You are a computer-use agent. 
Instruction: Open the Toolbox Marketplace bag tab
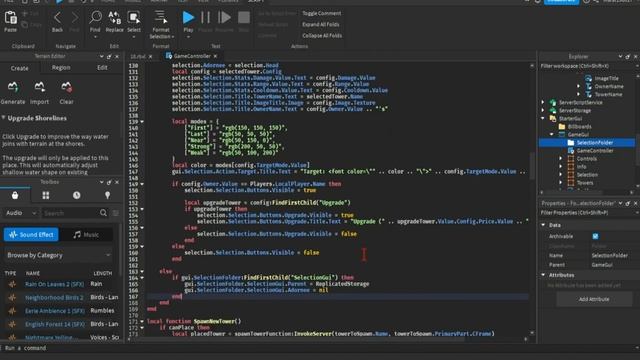[x=15, y=196]
